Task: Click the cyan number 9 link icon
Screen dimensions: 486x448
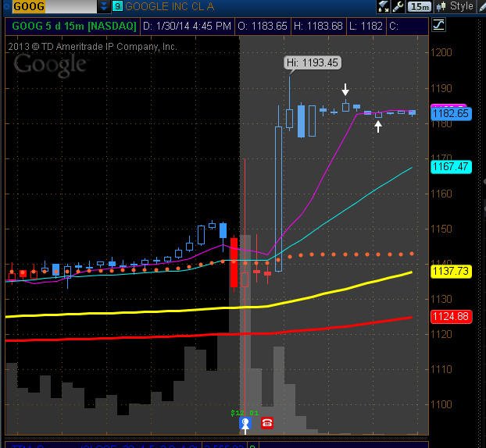Action: pos(117,6)
